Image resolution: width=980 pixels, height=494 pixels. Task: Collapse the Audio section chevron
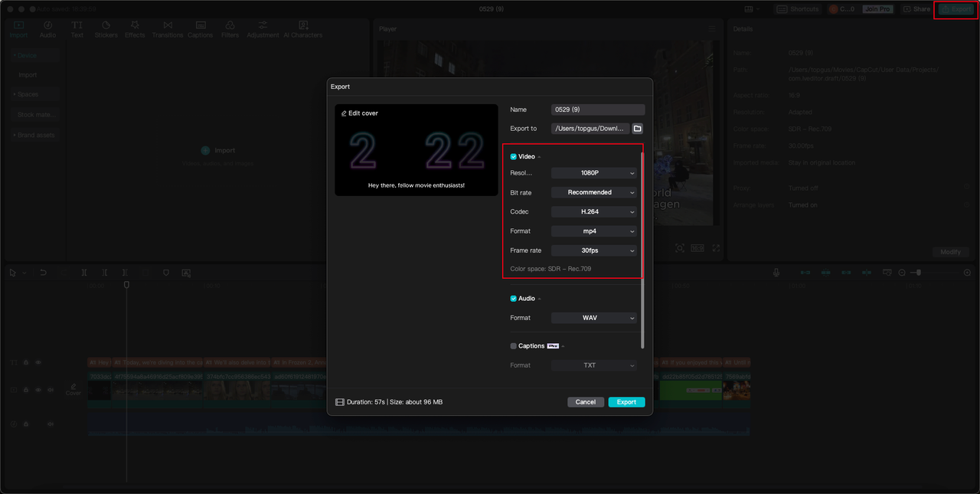[539, 299]
